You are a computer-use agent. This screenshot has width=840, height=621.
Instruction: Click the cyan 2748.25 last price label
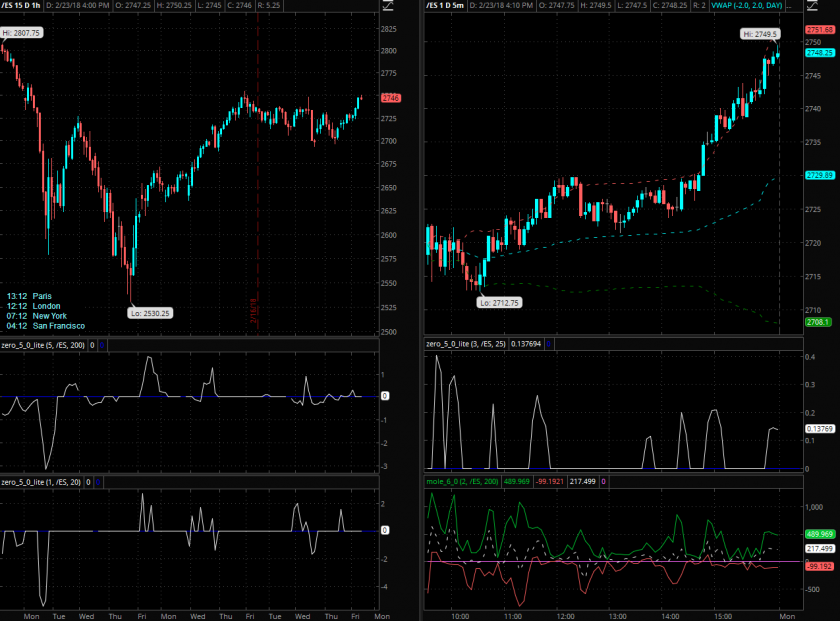(821, 53)
